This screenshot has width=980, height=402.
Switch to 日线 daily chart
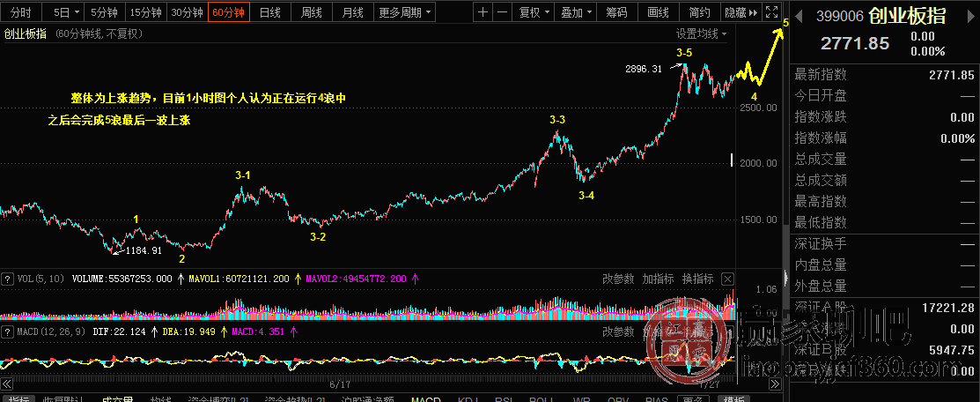point(269,11)
